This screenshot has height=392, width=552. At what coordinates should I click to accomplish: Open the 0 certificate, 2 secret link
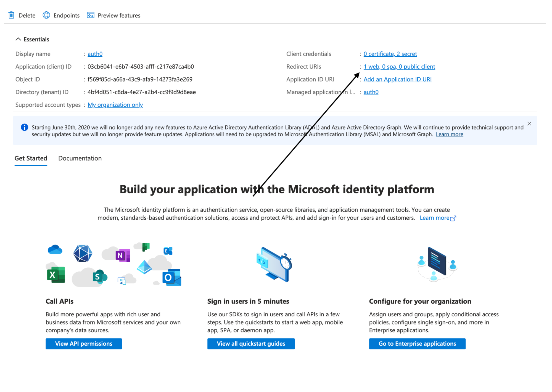(x=390, y=54)
